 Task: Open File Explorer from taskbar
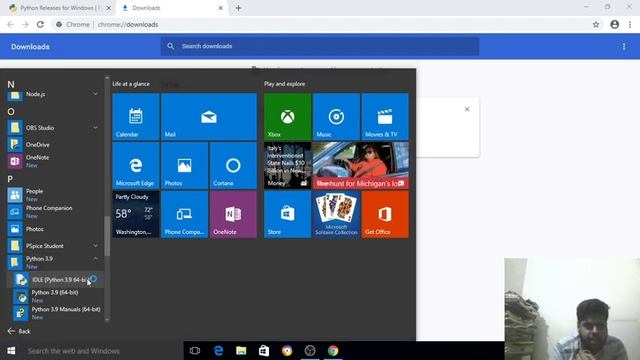click(x=241, y=351)
